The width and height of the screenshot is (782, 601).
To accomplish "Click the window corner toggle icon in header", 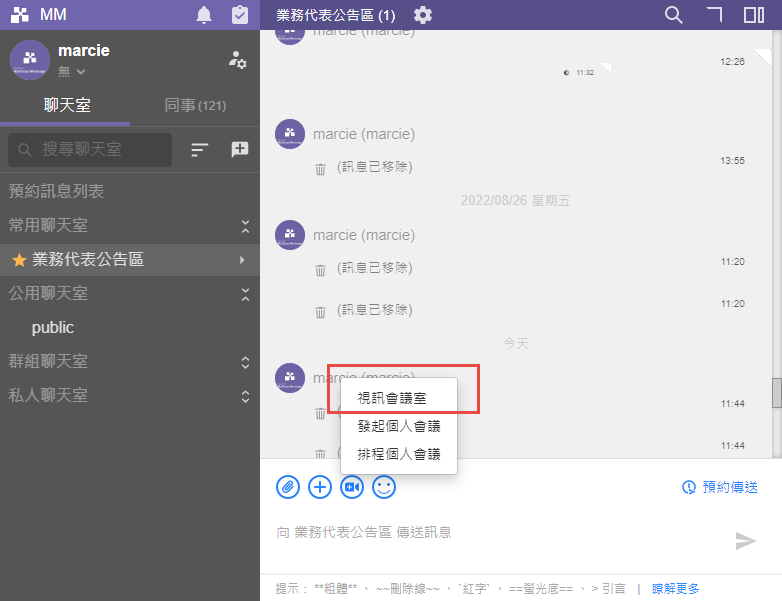I will [x=715, y=14].
